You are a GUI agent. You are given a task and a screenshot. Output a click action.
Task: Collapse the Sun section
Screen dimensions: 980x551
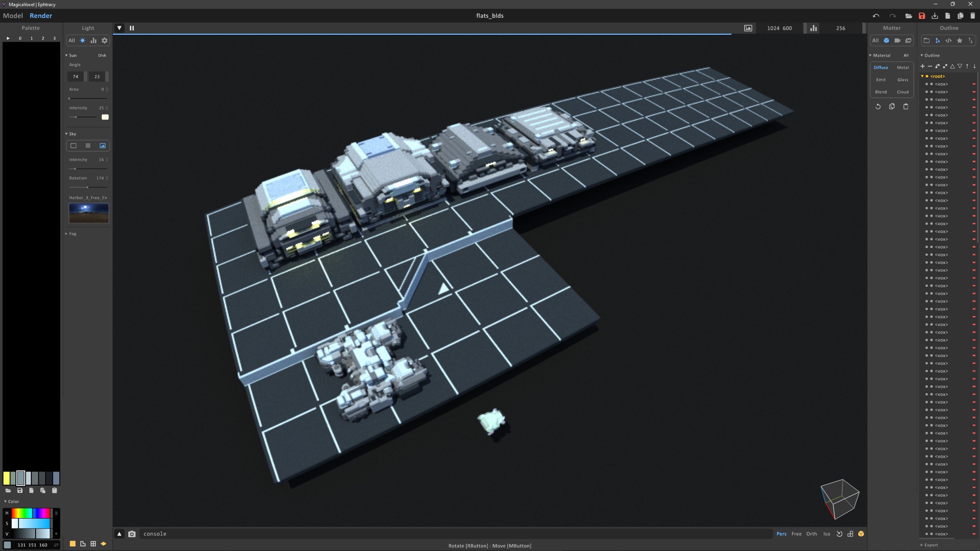tap(66, 55)
